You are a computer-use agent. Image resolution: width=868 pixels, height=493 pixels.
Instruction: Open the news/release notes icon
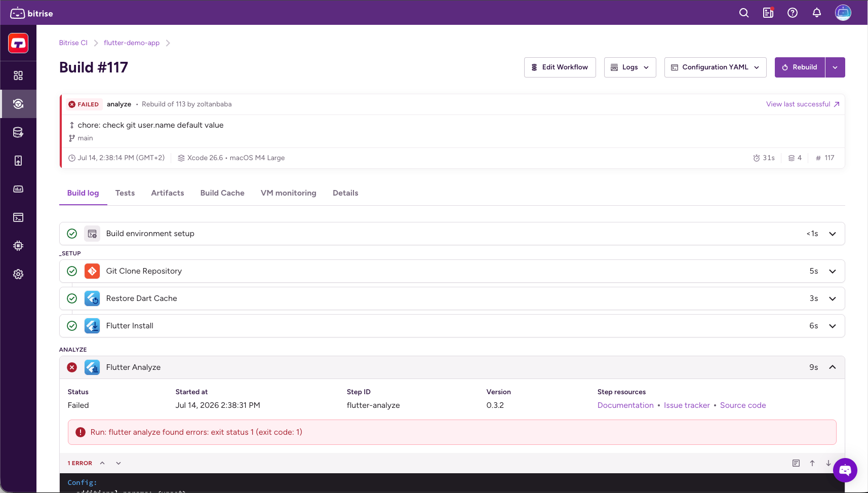pyautogui.click(x=768, y=13)
